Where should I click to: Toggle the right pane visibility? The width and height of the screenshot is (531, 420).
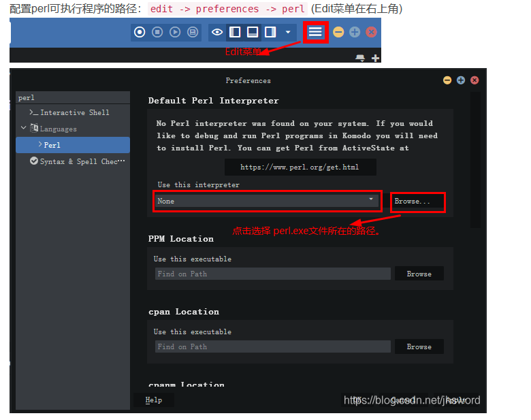(270, 32)
